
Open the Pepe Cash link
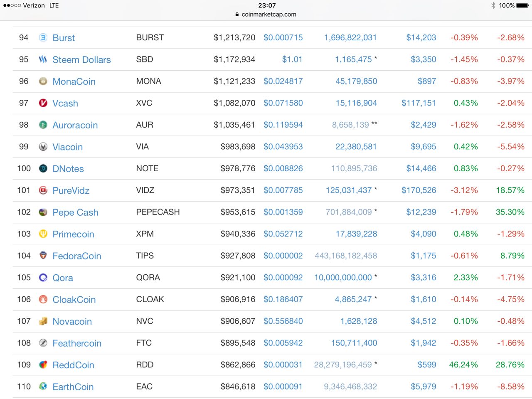(75, 212)
